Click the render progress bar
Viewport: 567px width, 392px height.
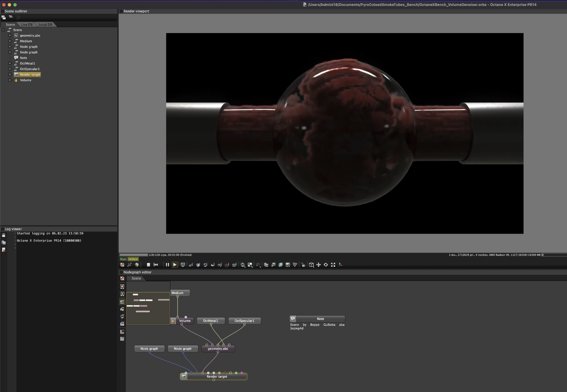point(134,255)
